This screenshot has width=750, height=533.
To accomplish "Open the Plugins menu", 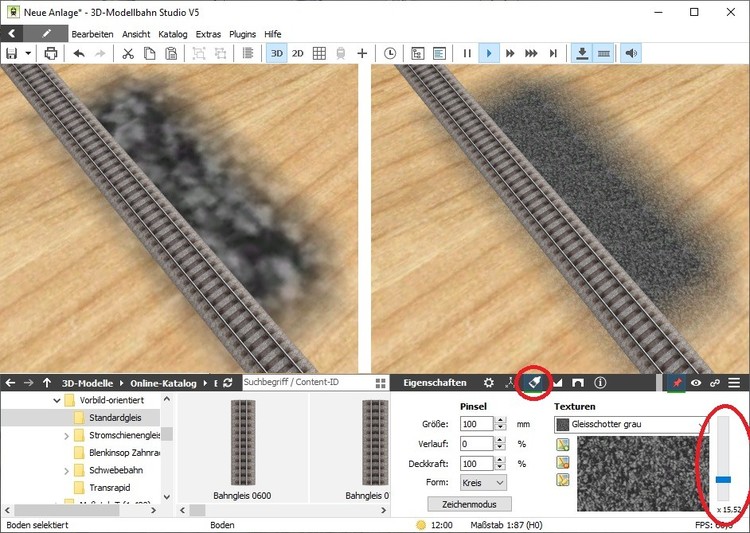I will pos(244,34).
